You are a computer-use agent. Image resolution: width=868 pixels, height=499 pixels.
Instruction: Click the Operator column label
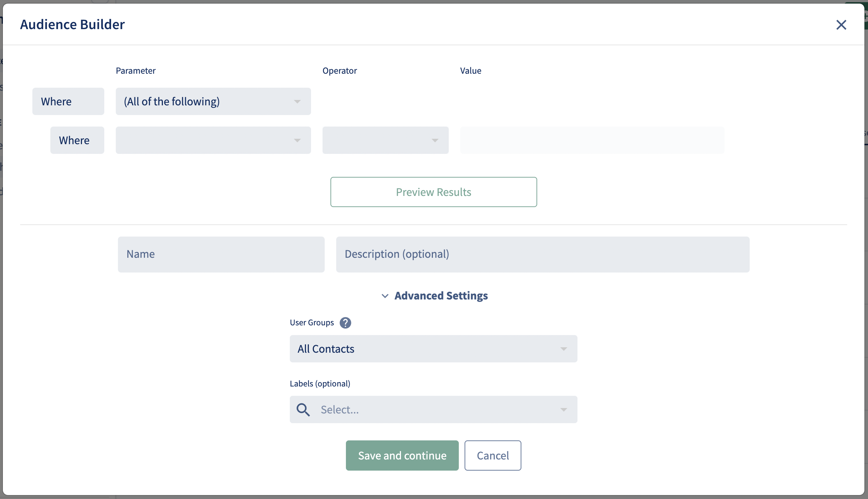click(x=340, y=70)
